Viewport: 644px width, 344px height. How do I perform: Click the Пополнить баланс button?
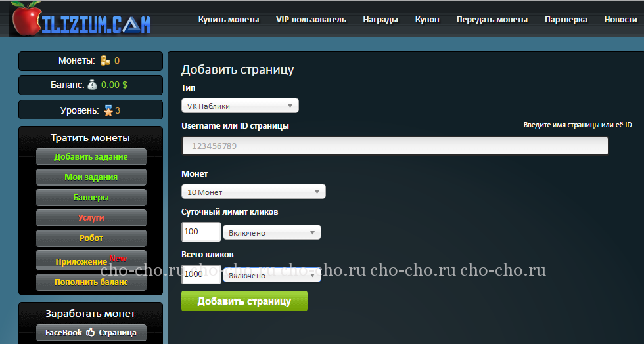pyautogui.click(x=91, y=282)
